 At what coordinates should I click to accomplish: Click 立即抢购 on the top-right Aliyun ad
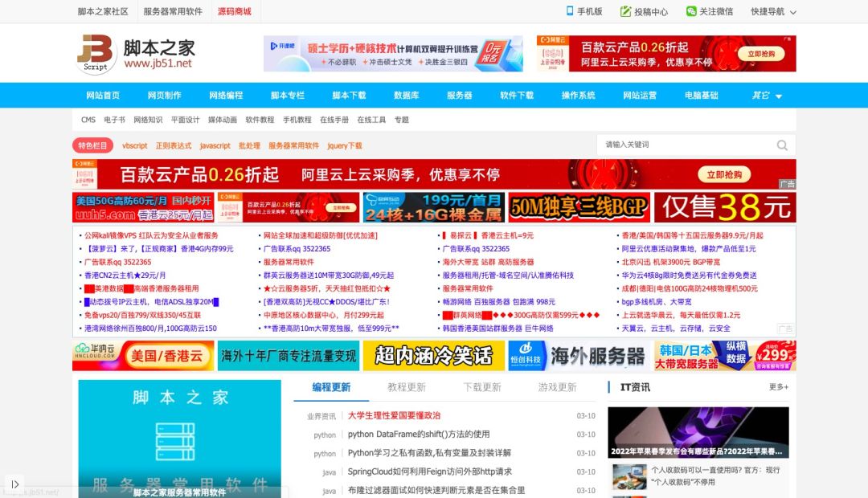[761, 54]
